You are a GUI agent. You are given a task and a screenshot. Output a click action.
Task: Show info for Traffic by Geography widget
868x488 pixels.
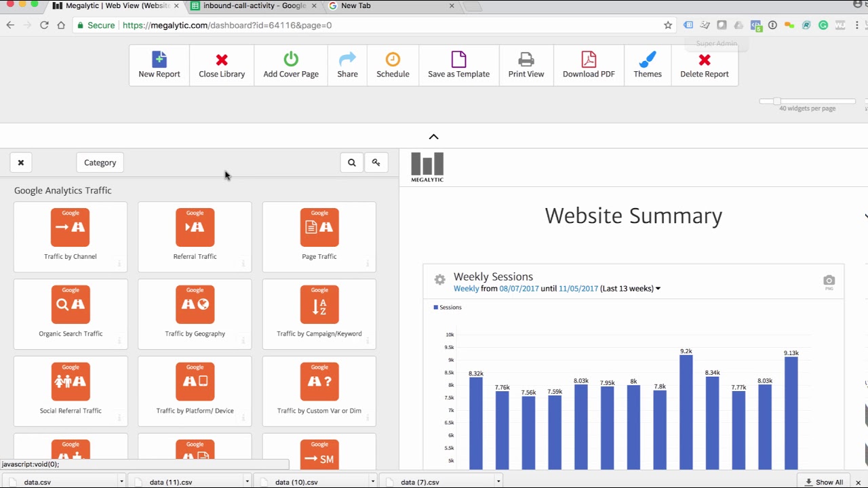243,341
